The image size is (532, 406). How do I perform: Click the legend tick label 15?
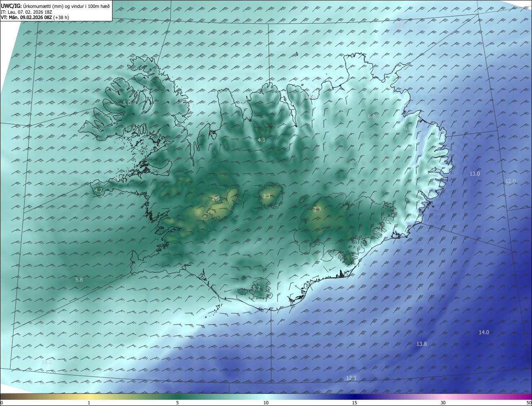click(355, 403)
